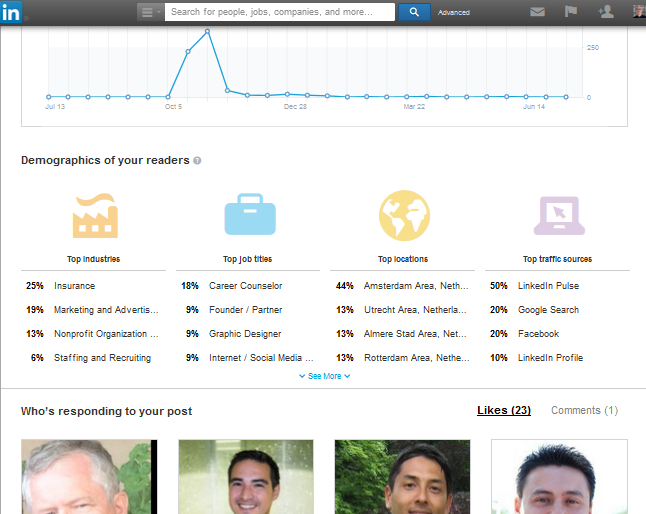The height and width of the screenshot is (514, 646).
Task: Click the Top industries factory icon
Action: pyautogui.click(x=95, y=215)
